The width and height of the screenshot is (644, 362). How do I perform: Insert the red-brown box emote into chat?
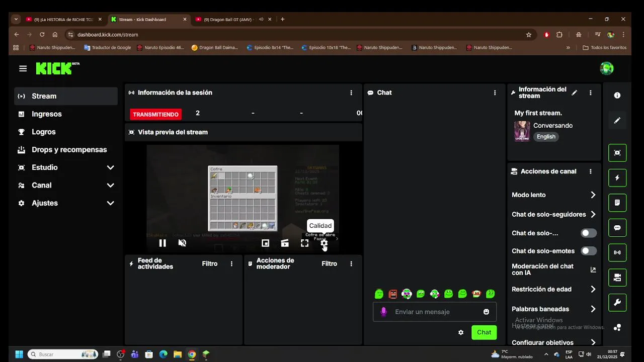point(393,294)
